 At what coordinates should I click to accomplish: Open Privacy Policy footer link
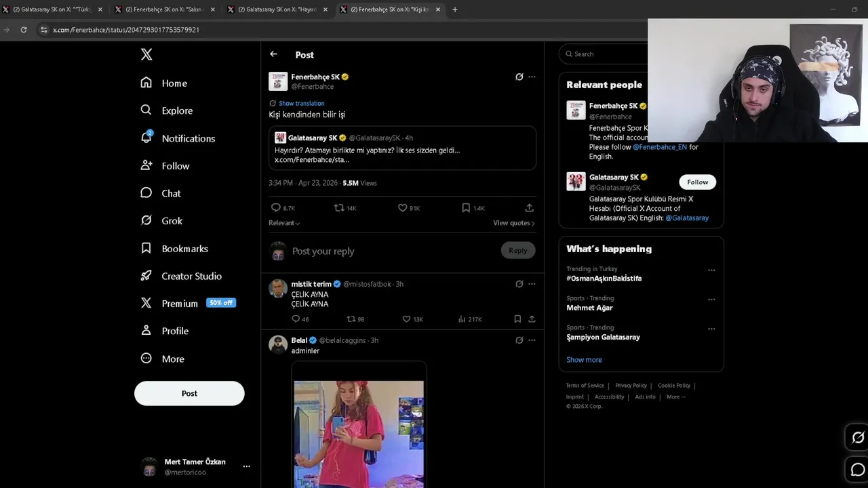(x=631, y=386)
